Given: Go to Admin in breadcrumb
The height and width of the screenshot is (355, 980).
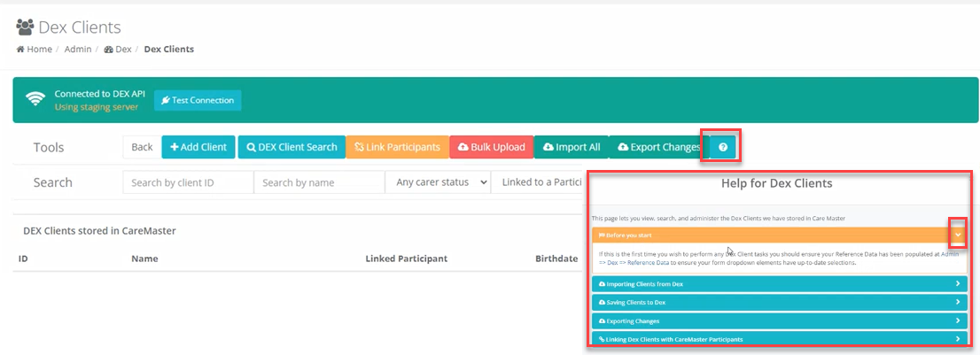Looking at the screenshot, I should pyautogui.click(x=77, y=50).
